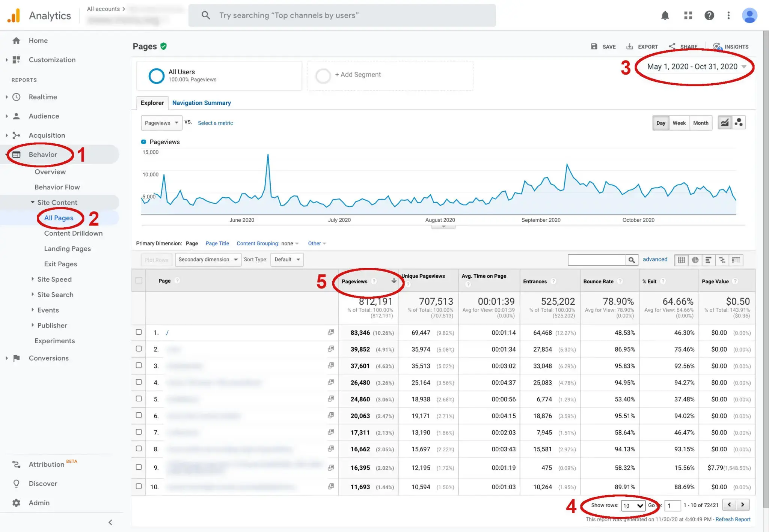Go to next page of results
This screenshot has width=769, height=532.
742,505
